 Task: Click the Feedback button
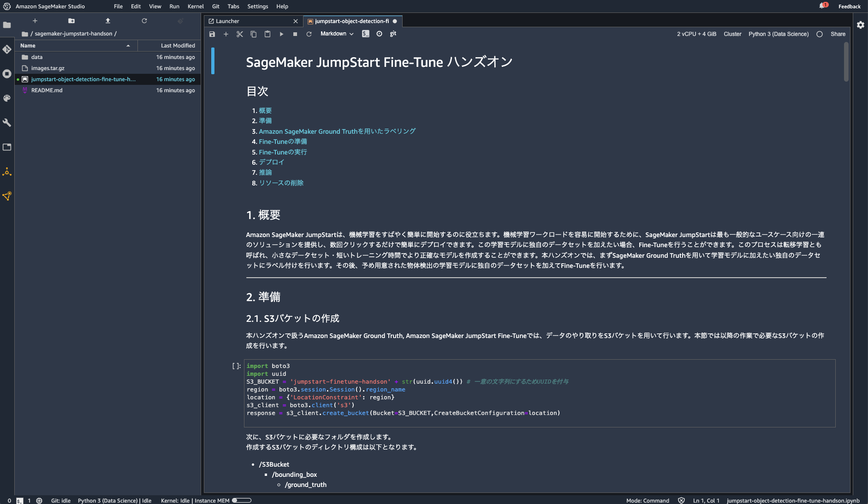click(850, 6)
